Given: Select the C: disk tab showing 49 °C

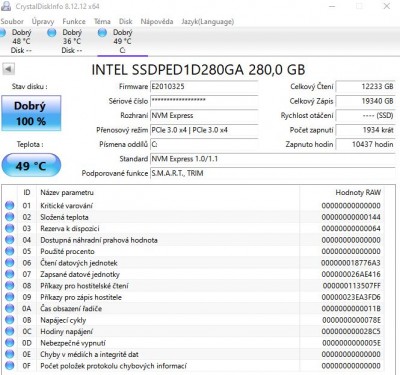Looking at the screenshot, I should 122,41.
